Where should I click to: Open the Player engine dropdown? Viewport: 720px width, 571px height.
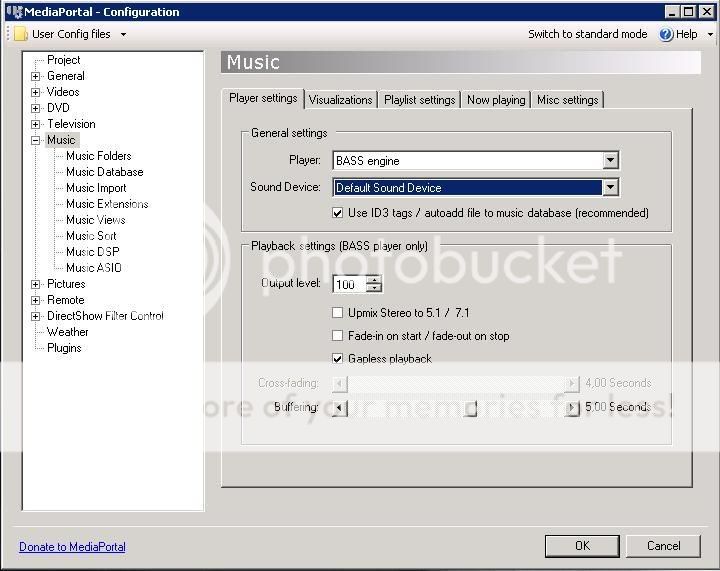[x=610, y=161]
